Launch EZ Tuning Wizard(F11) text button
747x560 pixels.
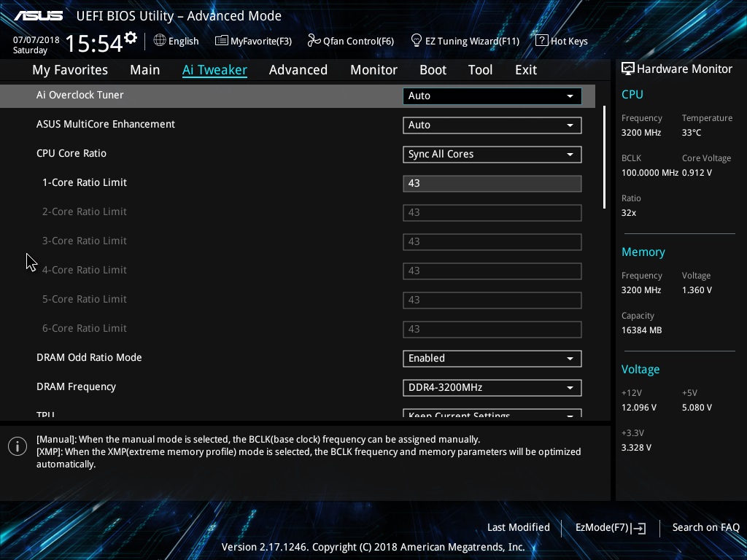(472, 41)
